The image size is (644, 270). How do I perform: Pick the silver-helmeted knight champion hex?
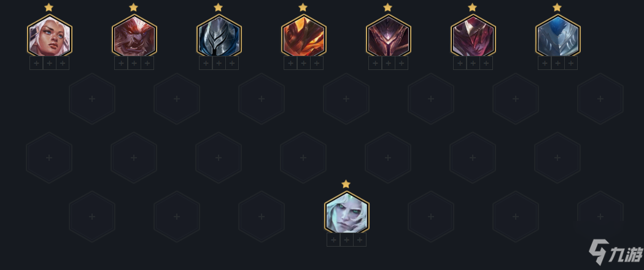[x=219, y=36]
